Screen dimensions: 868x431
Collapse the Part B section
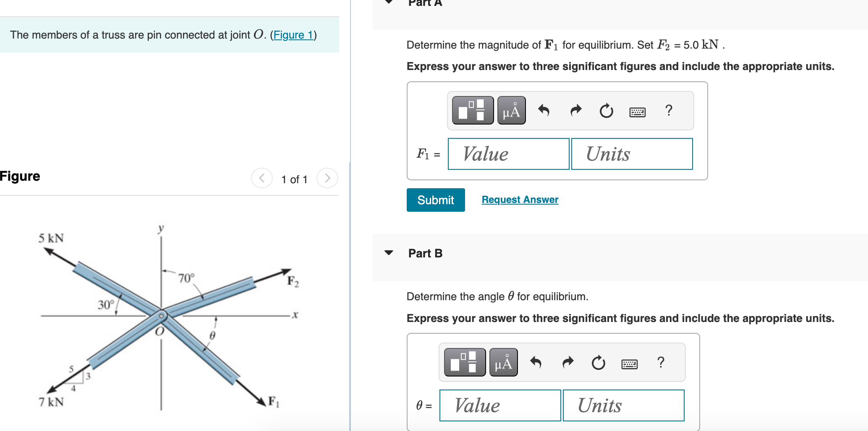(x=389, y=253)
